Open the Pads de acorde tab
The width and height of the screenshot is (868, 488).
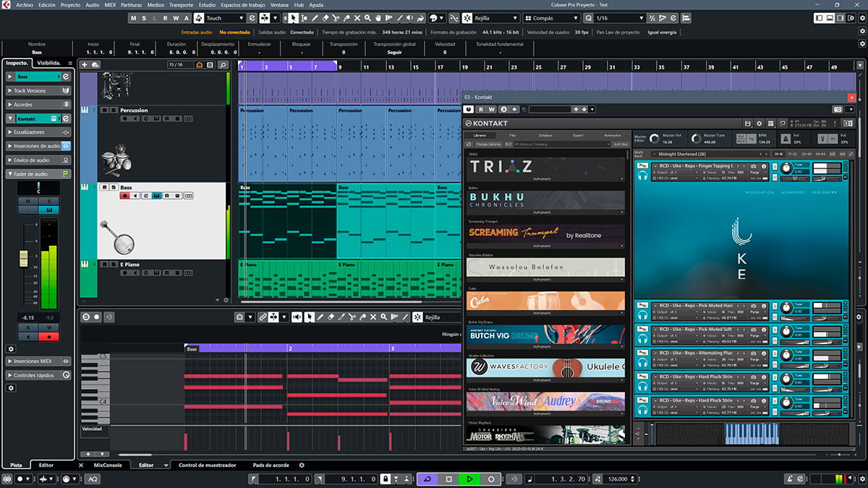[x=271, y=465]
